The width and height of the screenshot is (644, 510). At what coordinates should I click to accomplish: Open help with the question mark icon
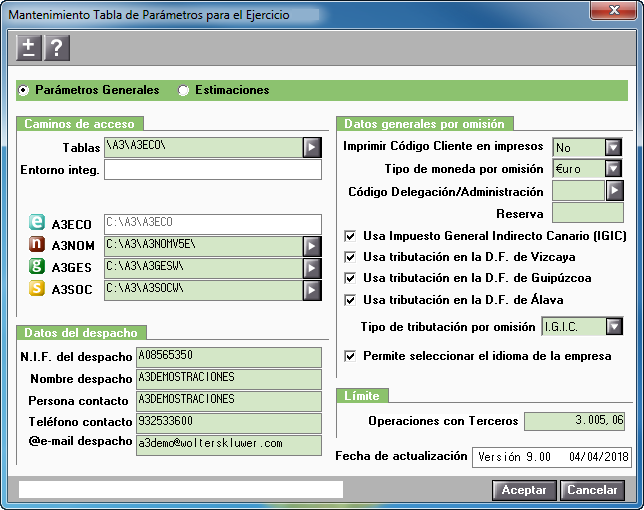tap(57, 48)
